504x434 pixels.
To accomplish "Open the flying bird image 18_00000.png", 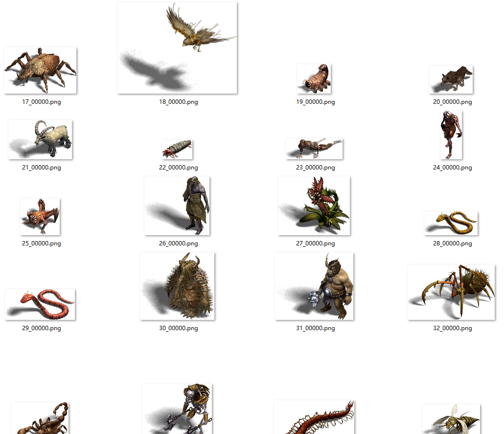I will tap(177, 48).
